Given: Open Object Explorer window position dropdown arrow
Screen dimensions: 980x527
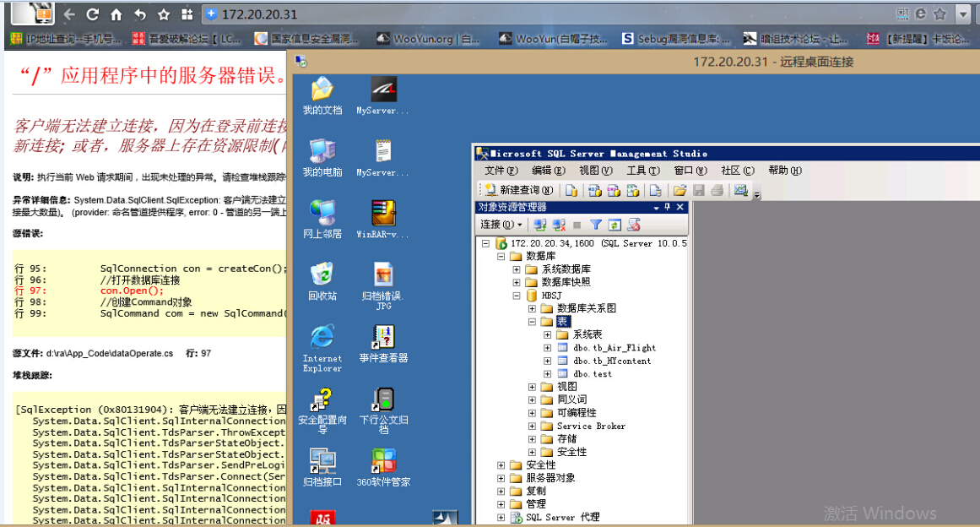Looking at the screenshot, I should 656,208.
